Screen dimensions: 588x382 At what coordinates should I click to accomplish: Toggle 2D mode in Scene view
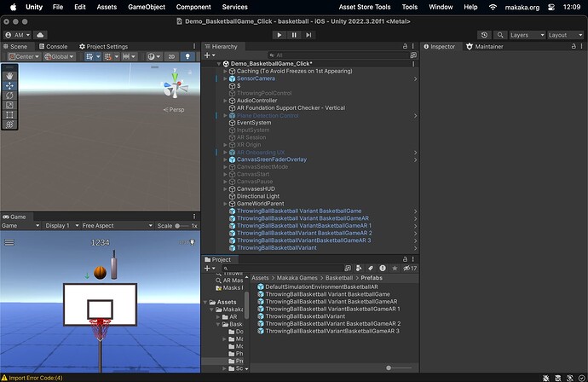(x=171, y=57)
